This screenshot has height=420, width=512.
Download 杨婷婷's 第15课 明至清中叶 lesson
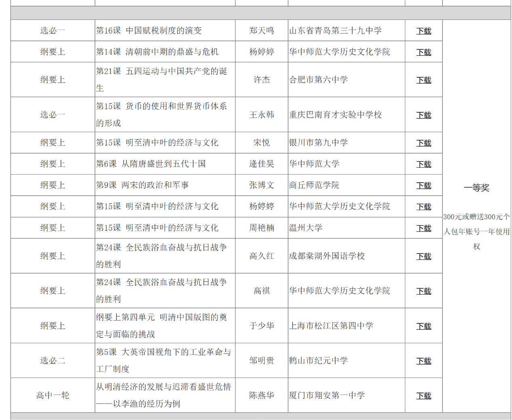click(424, 207)
